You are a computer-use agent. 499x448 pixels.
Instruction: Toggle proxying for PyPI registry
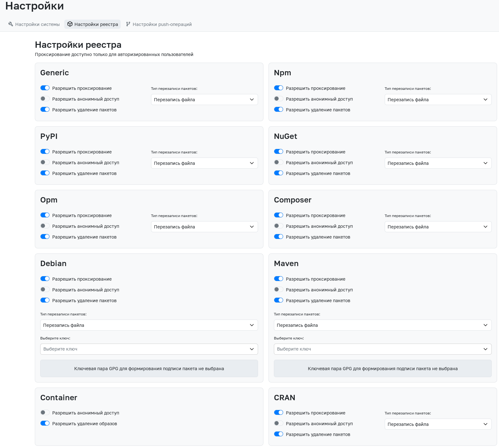[x=45, y=152]
